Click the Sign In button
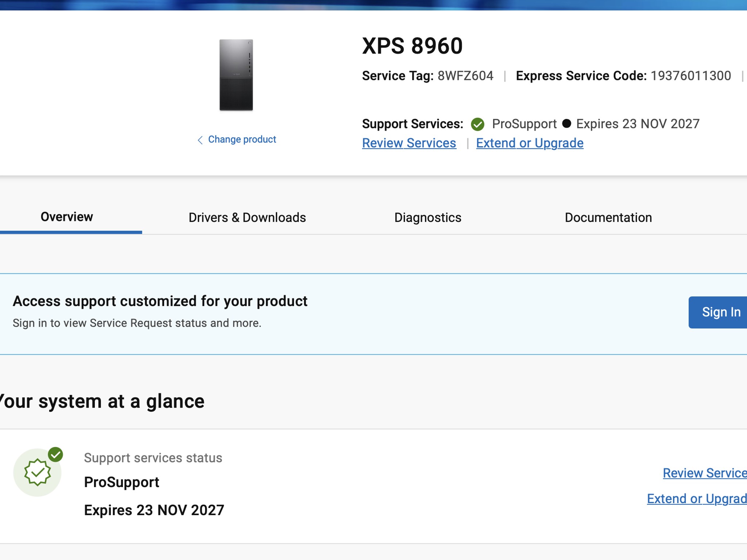 point(718,312)
